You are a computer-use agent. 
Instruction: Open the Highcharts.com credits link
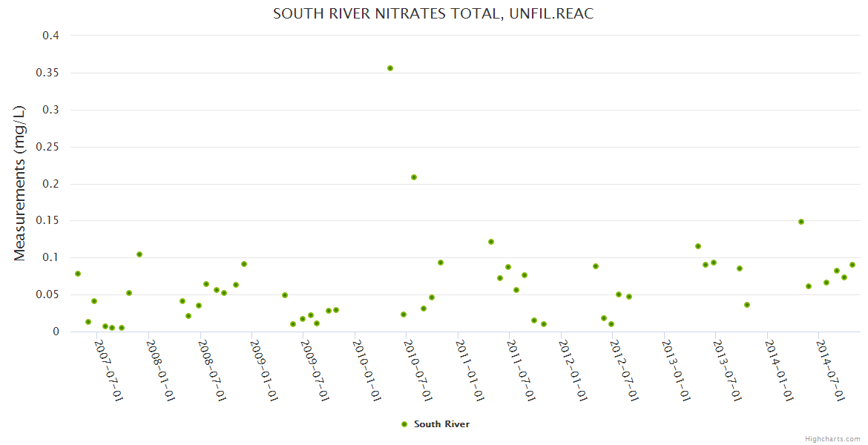pyautogui.click(x=832, y=439)
